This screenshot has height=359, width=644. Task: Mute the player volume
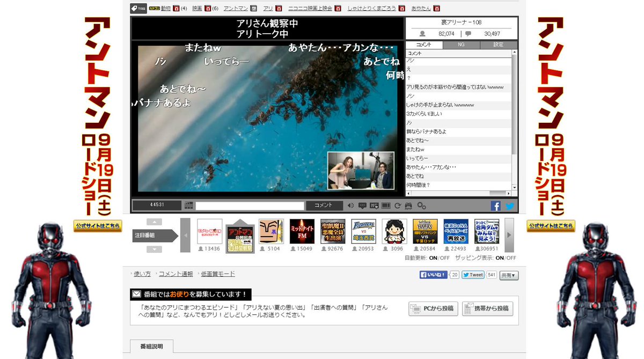350,205
